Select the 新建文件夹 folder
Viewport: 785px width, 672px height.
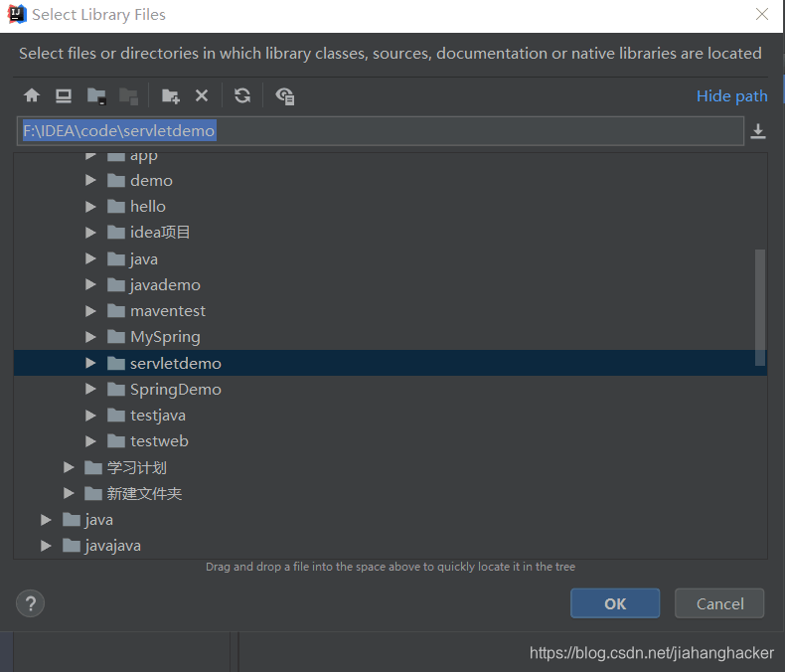pos(390,493)
